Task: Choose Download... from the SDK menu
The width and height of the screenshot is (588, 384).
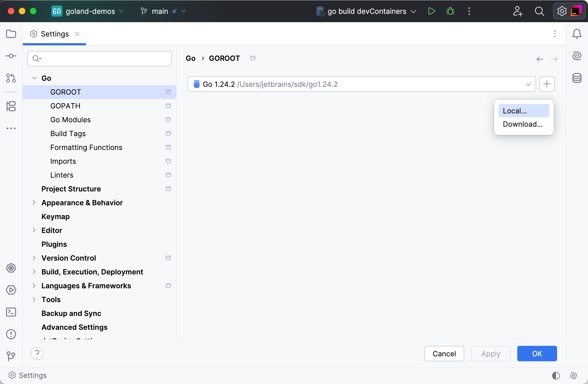Action: (522, 124)
